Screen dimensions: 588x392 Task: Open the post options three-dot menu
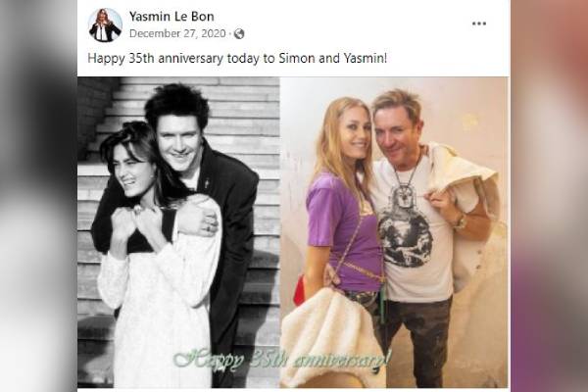[x=479, y=24]
